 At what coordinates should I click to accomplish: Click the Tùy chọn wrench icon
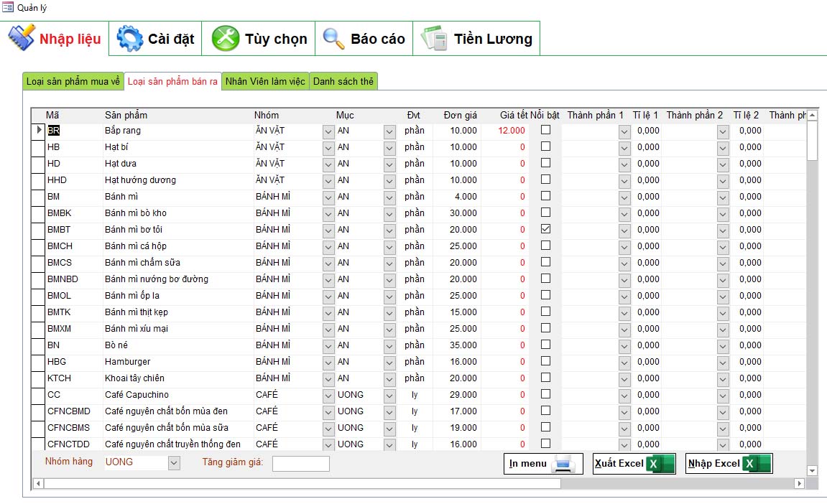pyautogui.click(x=226, y=38)
